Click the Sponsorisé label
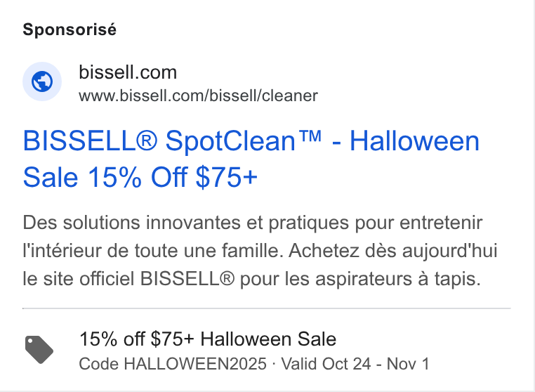The height and width of the screenshot is (392, 535). (70, 30)
